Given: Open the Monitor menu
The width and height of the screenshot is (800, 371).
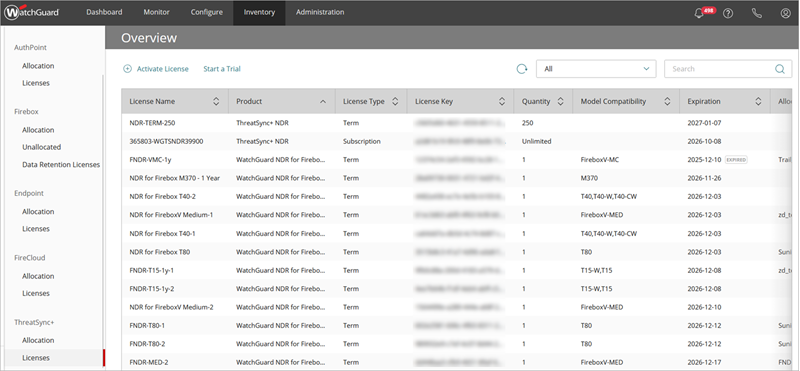Looking at the screenshot, I should [x=156, y=12].
